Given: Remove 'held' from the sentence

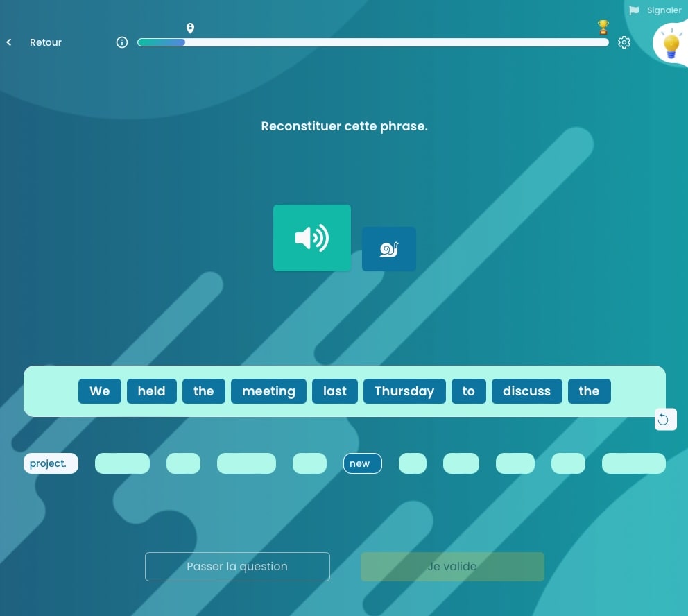Looking at the screenshot, I should [x=152, y=391].
